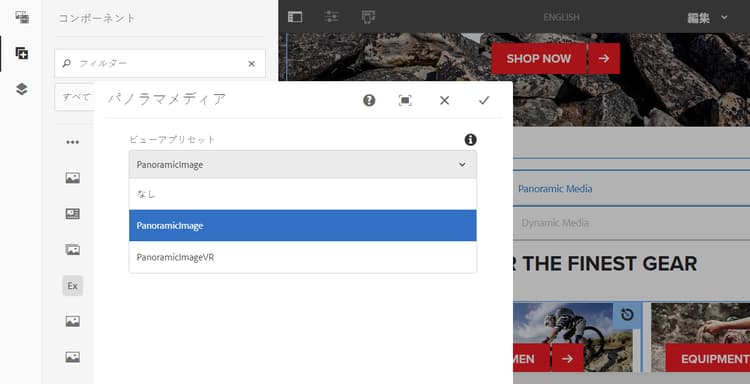The width and height of the screenshot is (750, 384).
Task: Select the Dynamic Media component placeholder
Action: pyautogui.click(x=631, y=223)
